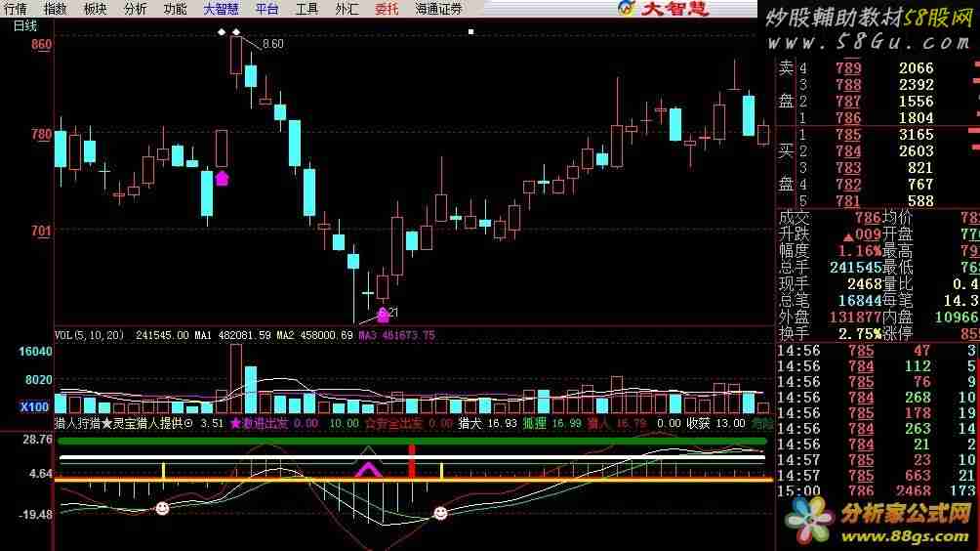Click the red vertical bar signal in indicator
This screenshot has height=551, width=980.
point(411,461)
